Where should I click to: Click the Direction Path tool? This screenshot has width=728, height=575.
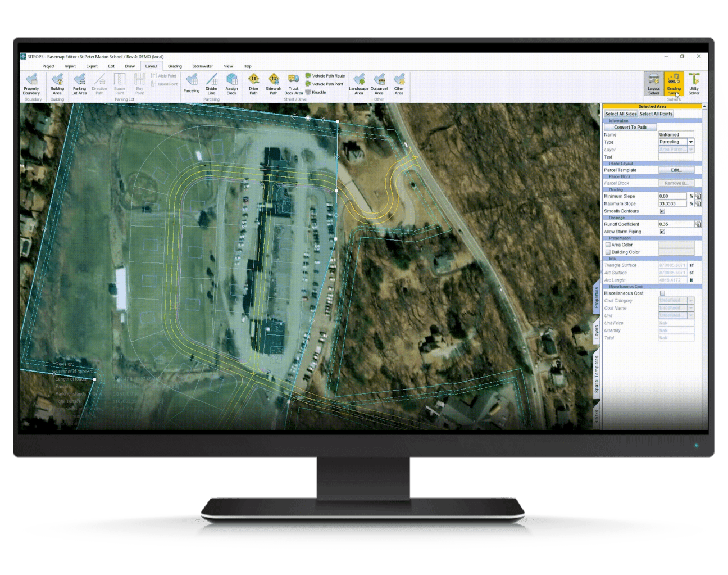99,84
